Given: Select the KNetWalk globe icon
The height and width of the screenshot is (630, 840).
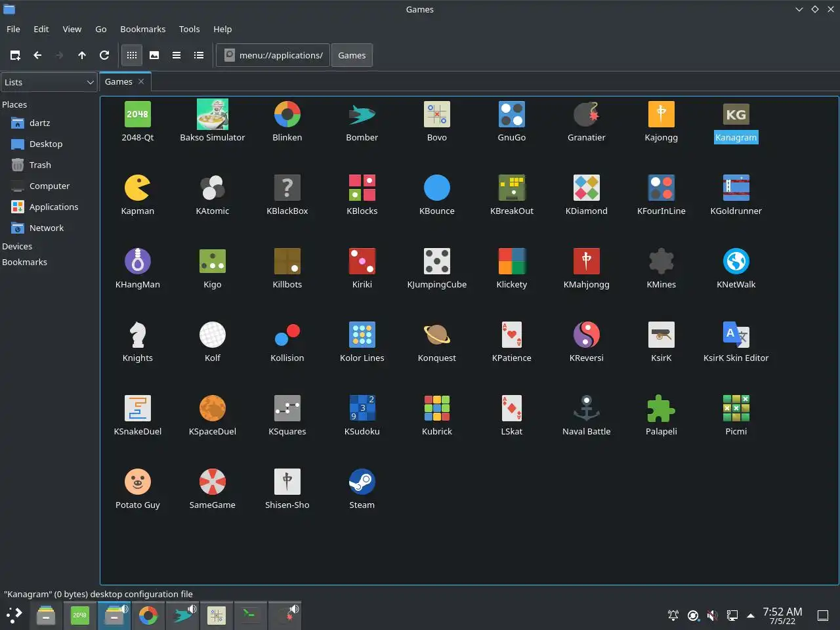Looking at the screenshot, I should click(x=736, y=261).
